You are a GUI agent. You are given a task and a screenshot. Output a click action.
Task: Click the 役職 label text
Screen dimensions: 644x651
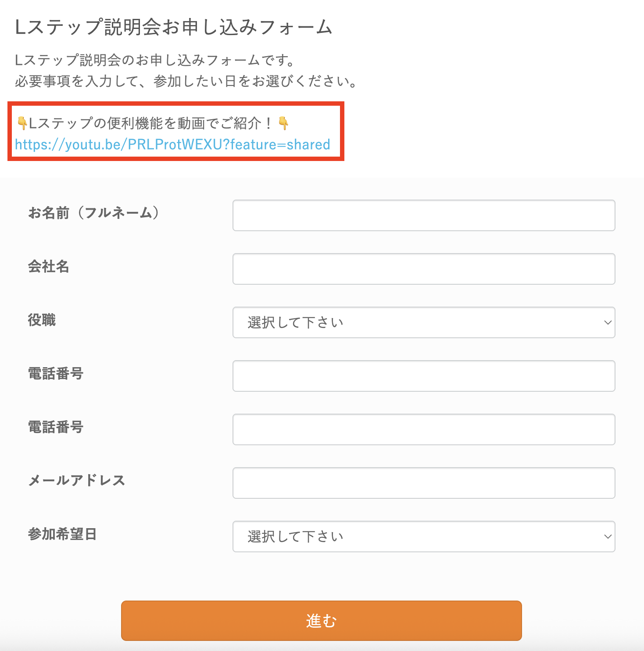point(42,320)
